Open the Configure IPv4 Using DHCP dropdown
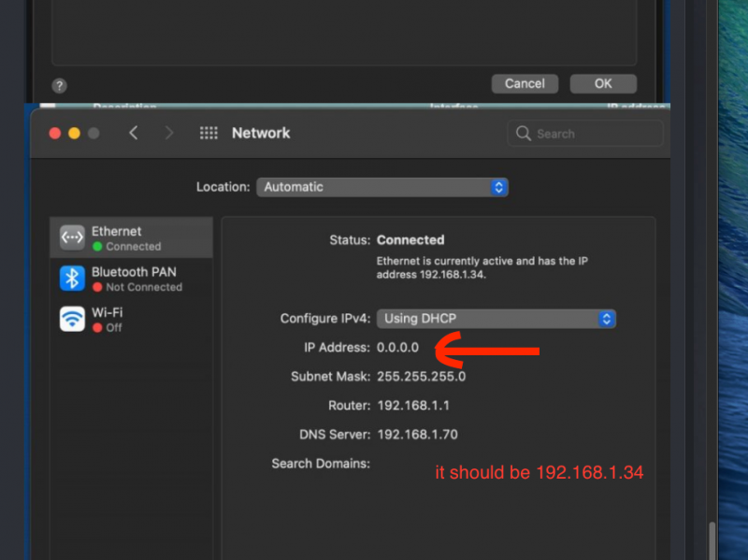 496,319
